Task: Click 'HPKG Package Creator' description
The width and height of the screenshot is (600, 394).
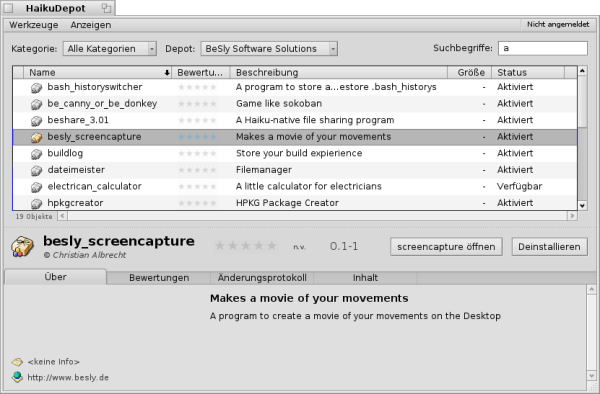Action: coord(287,203)
